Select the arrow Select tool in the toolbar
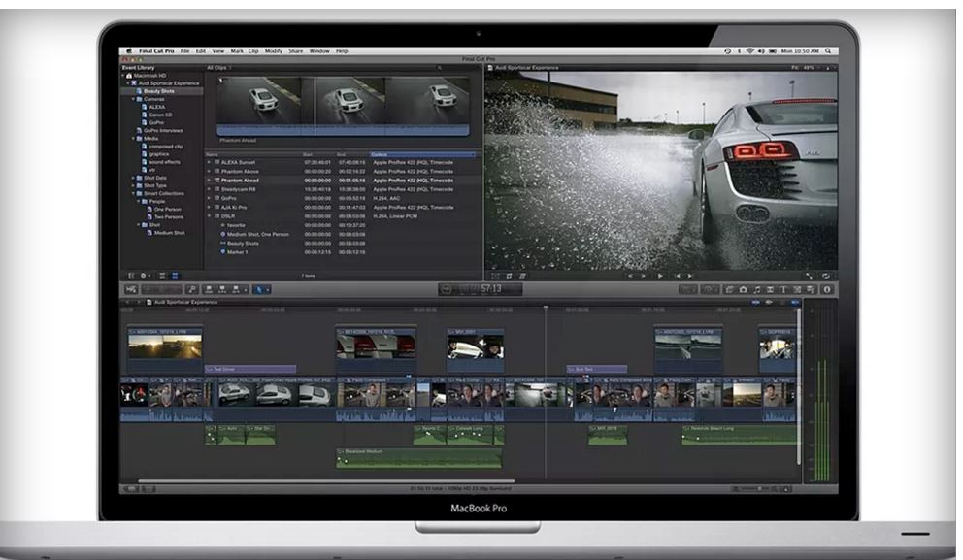 [x=260, y=289]
